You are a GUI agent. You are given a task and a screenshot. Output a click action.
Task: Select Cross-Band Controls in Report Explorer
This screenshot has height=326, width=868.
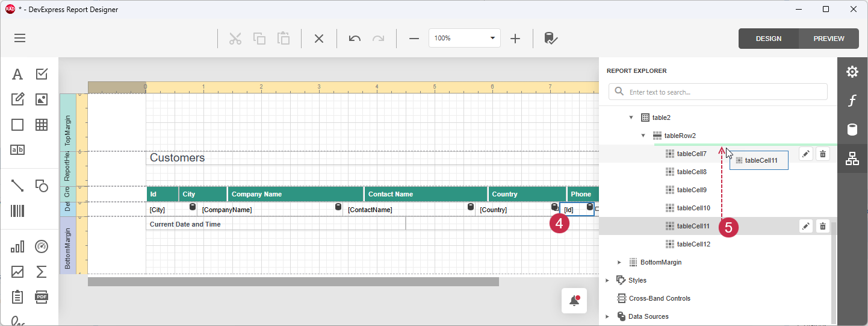[659, 298]
